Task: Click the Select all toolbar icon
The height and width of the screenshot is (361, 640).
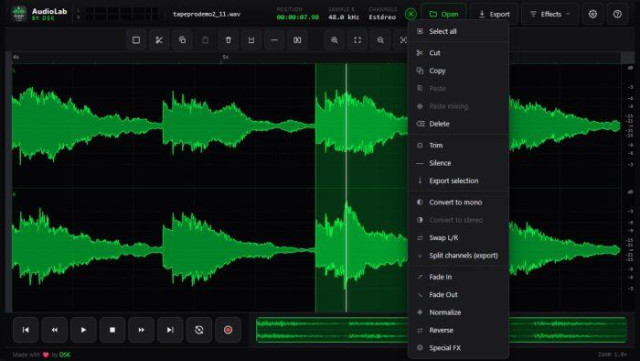Action: click(136, 40)
